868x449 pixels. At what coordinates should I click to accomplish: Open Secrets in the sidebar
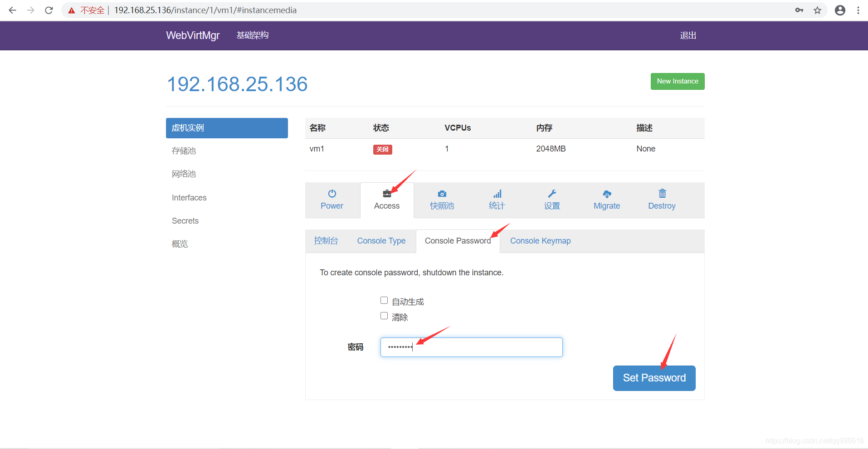tap(185, 221)
